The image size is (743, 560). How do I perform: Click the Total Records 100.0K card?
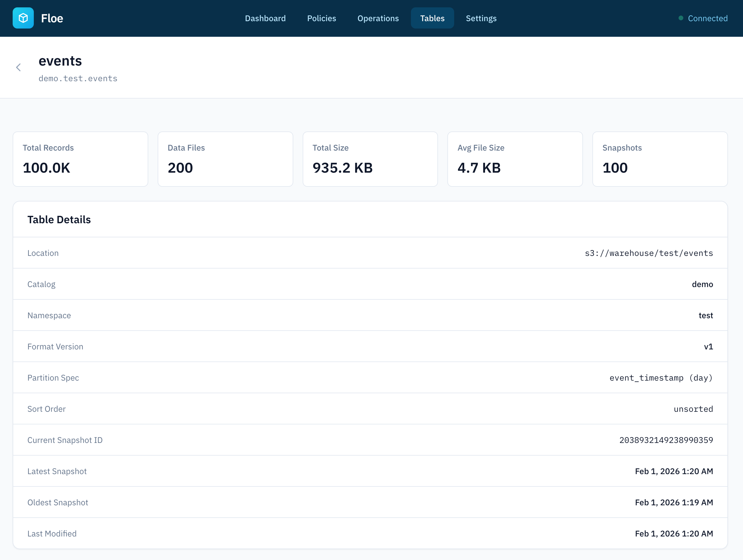coord(80,159)
